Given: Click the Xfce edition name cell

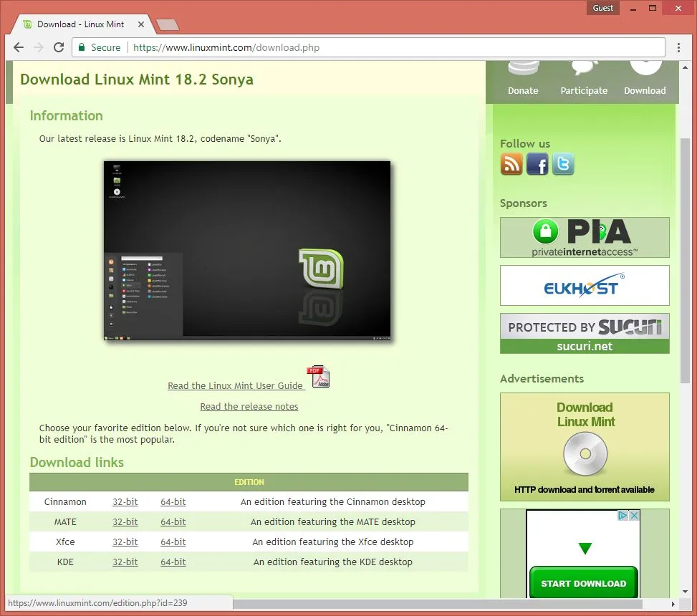Looking at the screenshot, I should pyautogui.click(x=65, y=542).
